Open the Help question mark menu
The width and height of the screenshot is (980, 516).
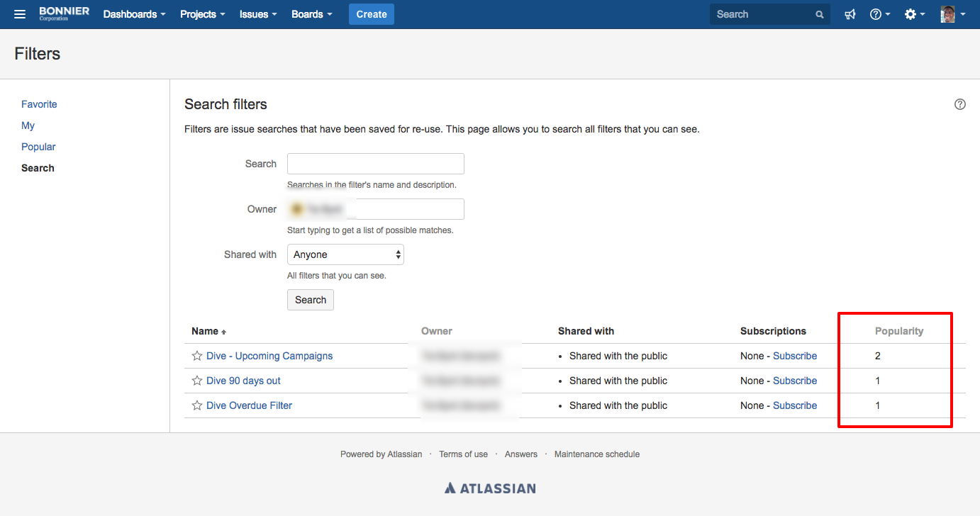(x=880, y=14)
